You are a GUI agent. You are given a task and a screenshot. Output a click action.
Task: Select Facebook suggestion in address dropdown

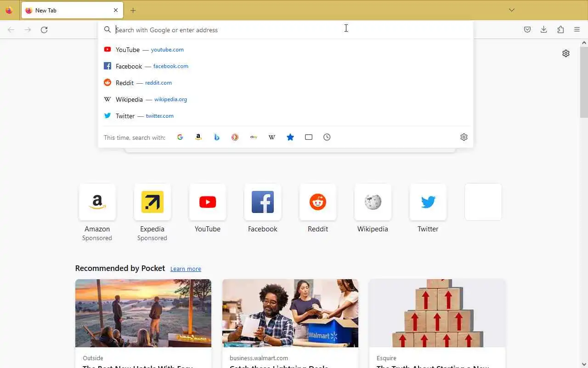(x=285, y=66)
